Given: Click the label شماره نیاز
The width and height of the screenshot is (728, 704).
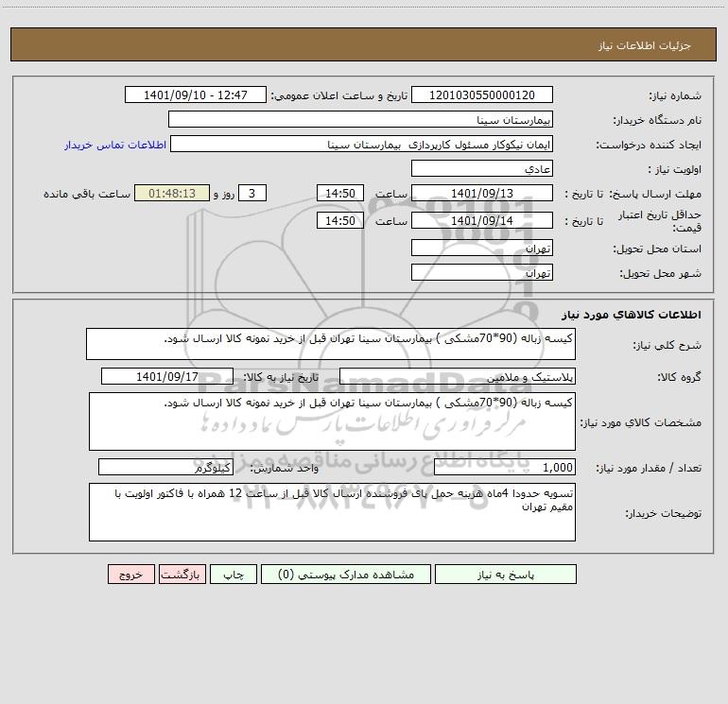Looking at the screenshot, I should coord(675,95).
